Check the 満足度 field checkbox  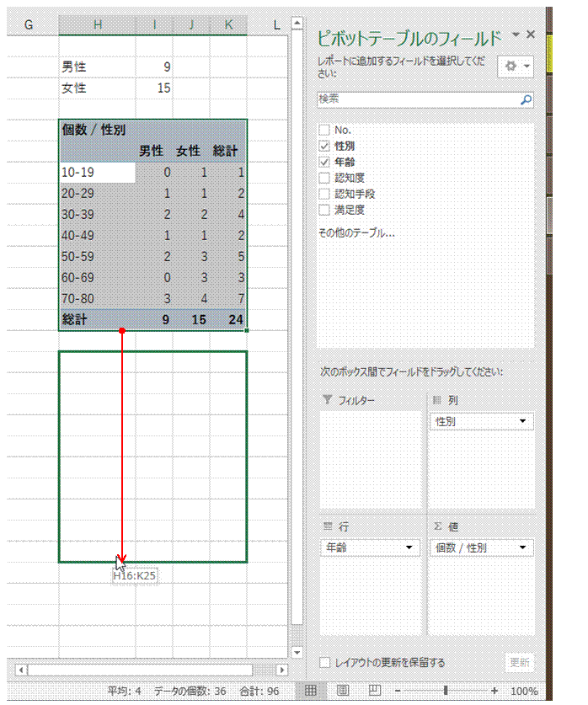tap(324, 210)
